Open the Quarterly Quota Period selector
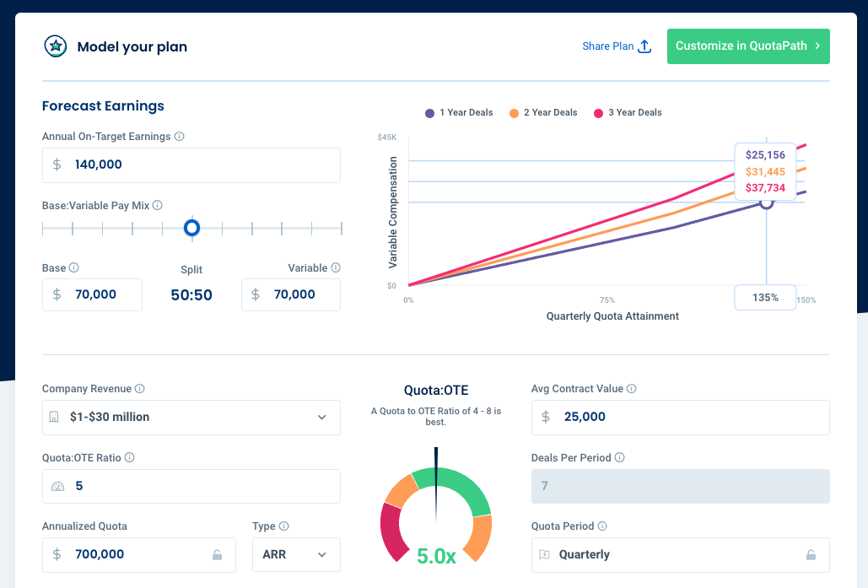This screenshot has width=868, height=588. [x=681, y=555]
